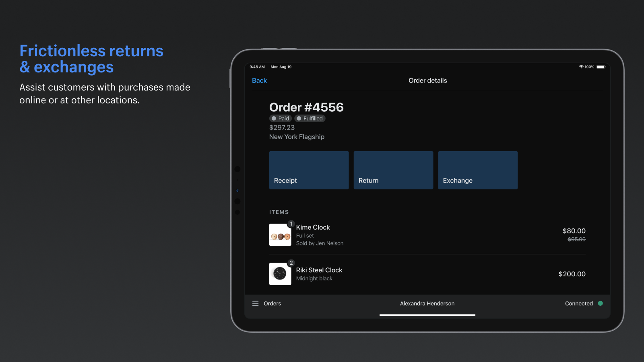Click the Paid status badge
This screenshot has height=362, width=644.
[x=281, y=118]
